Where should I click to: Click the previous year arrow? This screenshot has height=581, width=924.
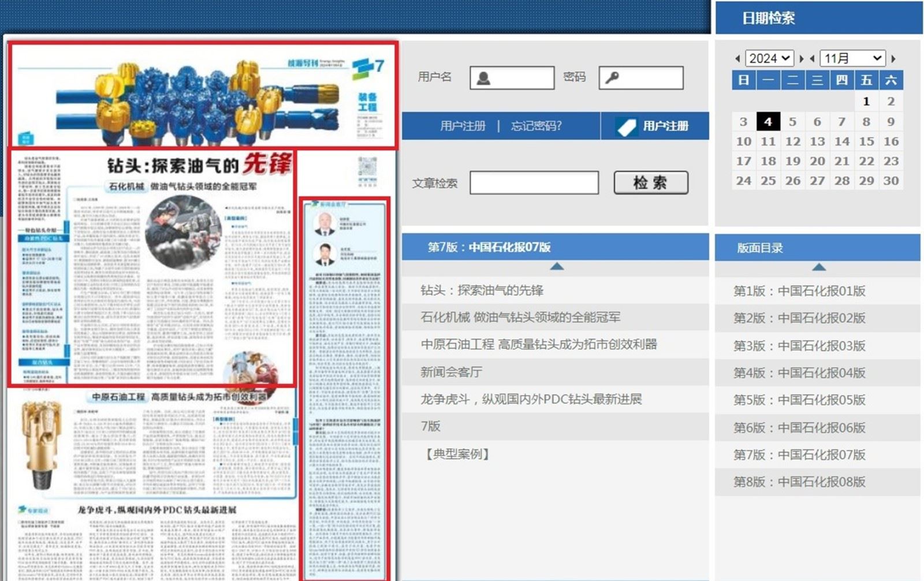737,59
